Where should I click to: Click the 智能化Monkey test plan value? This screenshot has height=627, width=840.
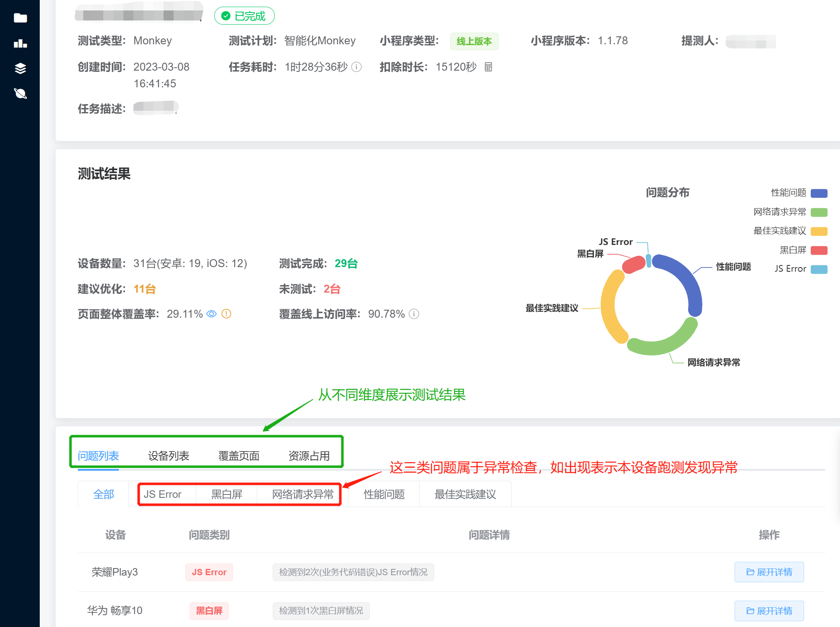tap(320, 41)
